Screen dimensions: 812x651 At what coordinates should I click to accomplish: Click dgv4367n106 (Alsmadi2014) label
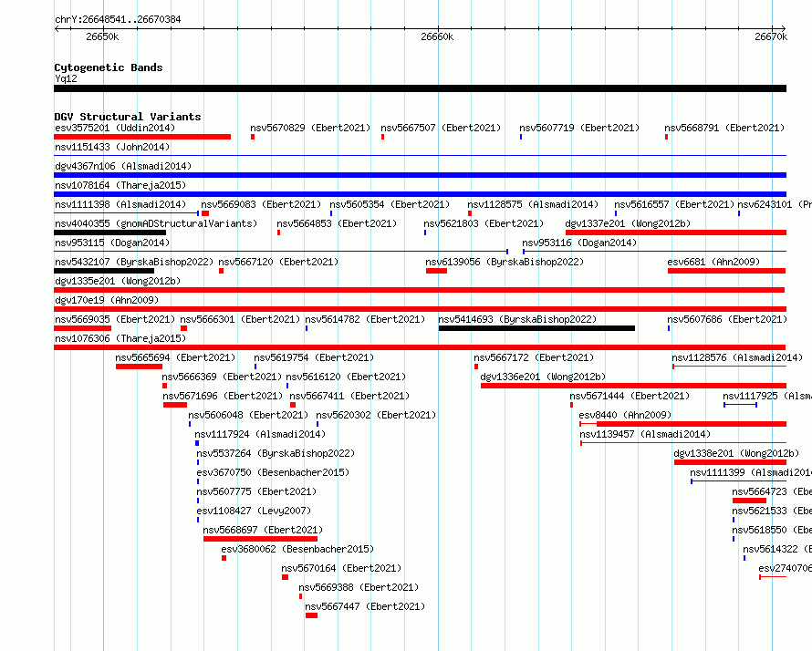pyautogui.click(x=123, y=166)
